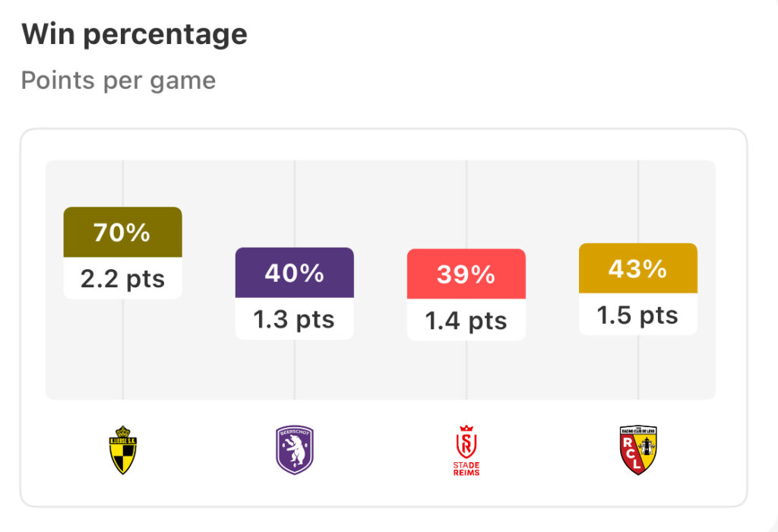Tap the RC Lens shield crest
778x532 pixels.
point(638,450)
